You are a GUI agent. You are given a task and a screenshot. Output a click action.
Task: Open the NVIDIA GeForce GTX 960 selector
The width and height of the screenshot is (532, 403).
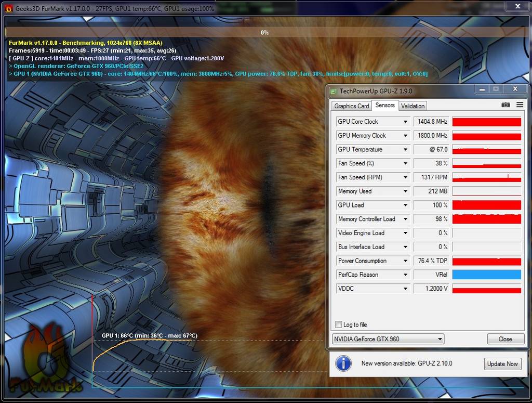[x=388, y=339]
